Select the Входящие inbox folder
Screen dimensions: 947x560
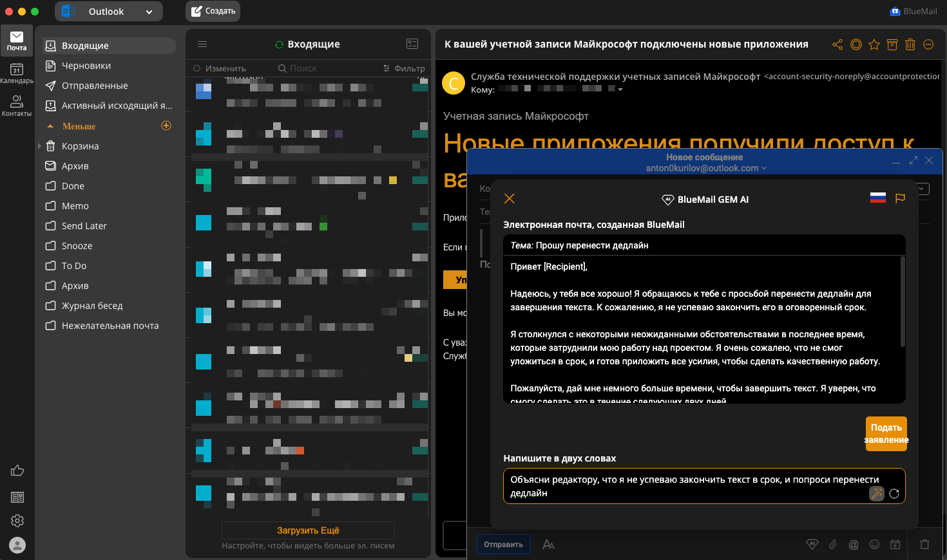point(109,46)
